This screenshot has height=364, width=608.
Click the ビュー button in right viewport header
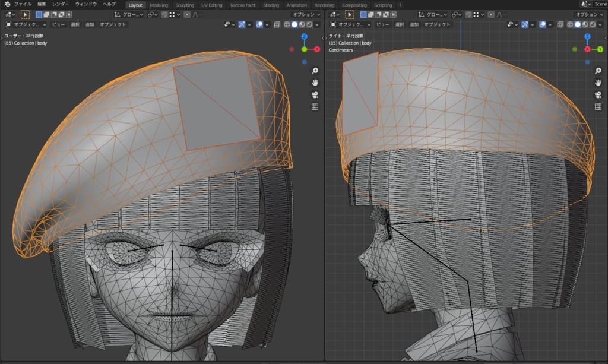pos(384,24)
